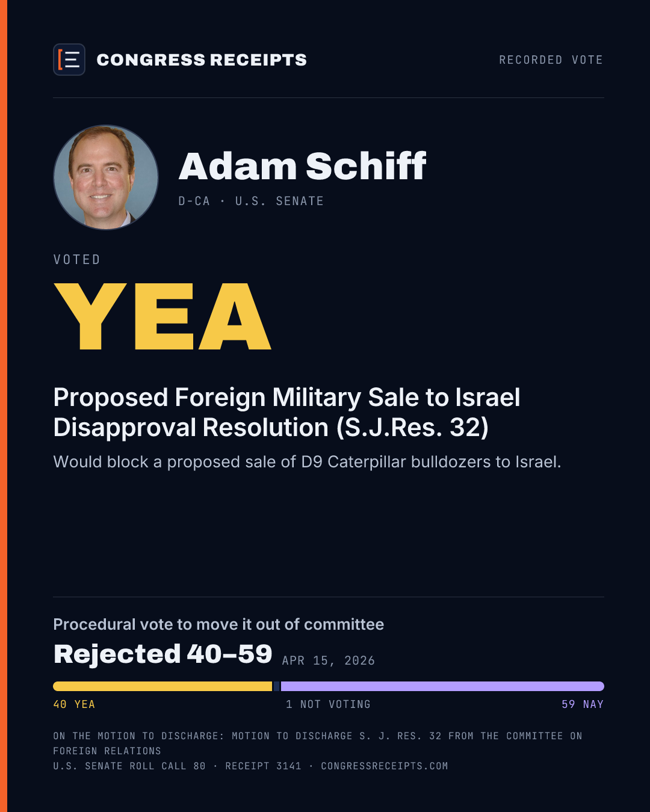
Task: Click the not voting marker on bar
Action: coord(277,686)
